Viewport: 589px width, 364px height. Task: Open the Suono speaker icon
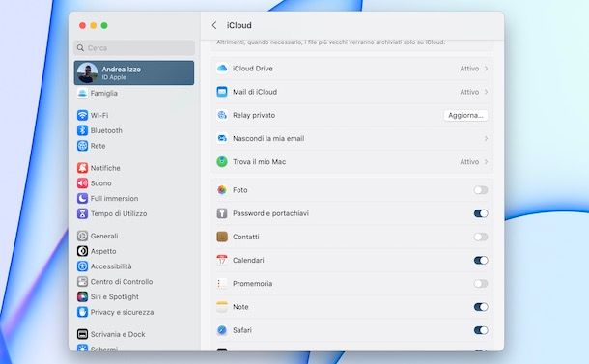tap(82, 182)
